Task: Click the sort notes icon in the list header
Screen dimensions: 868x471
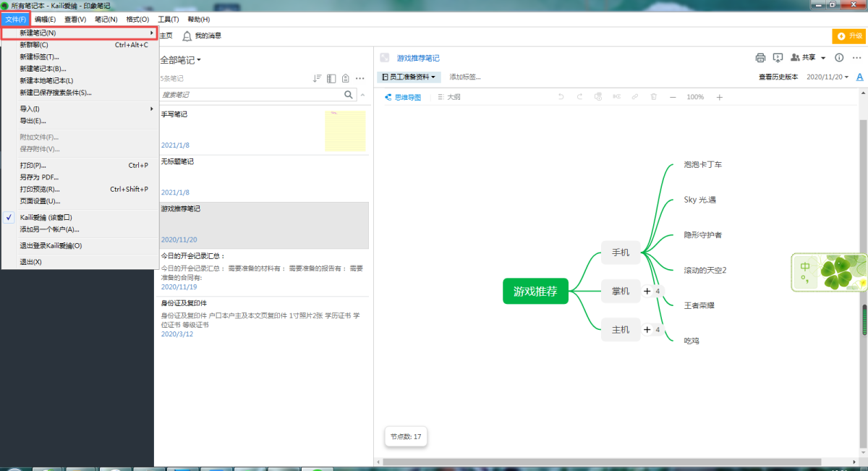Action: (317, 78)
